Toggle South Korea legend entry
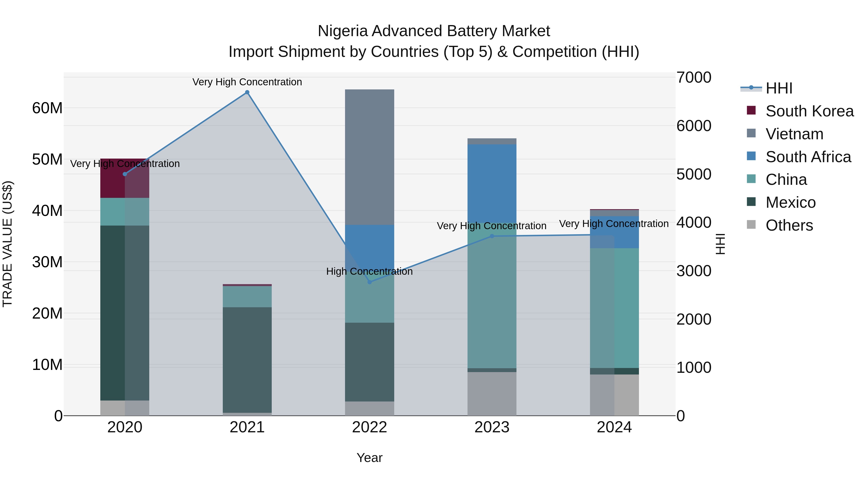 (x=800, y=111)
